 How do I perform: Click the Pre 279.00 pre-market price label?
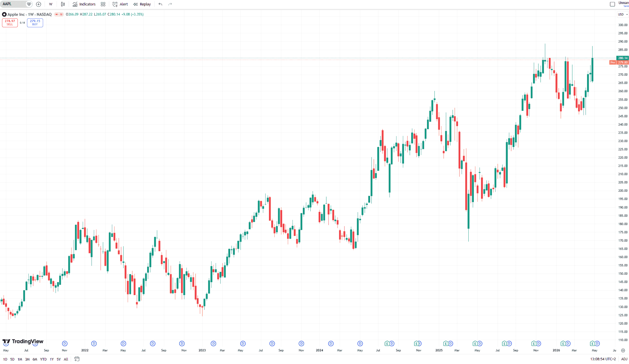click(619, 62)
